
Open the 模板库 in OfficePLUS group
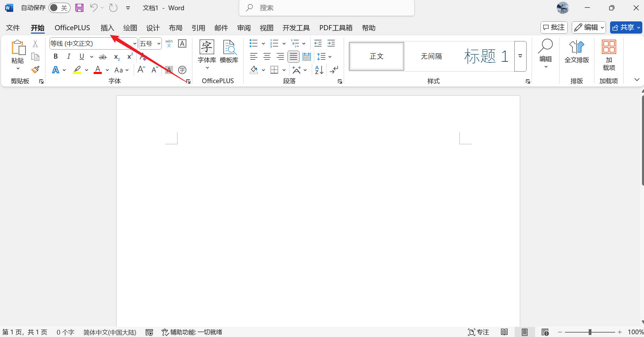tap(229, 52)
